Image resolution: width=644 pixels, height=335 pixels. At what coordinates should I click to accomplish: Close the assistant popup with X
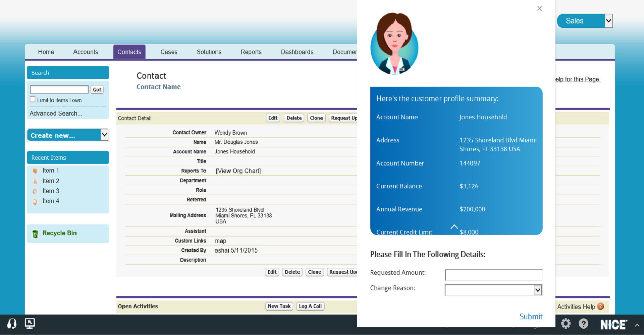click(x=539, y=8)
